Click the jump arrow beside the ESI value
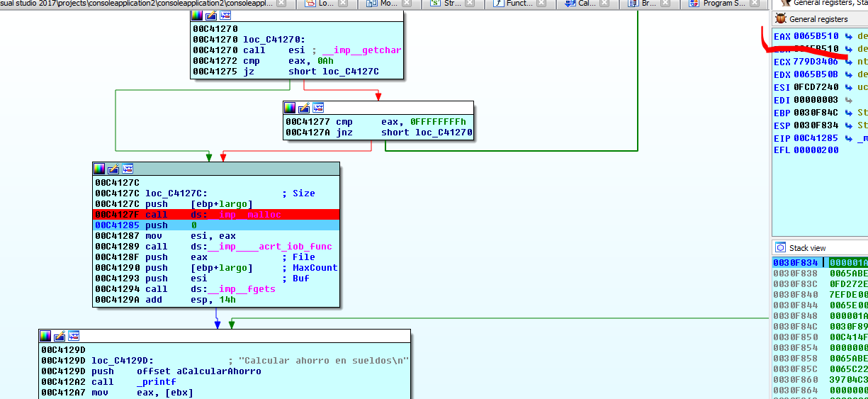The width and height of the screenshot is (868, 399). (849, 87)
